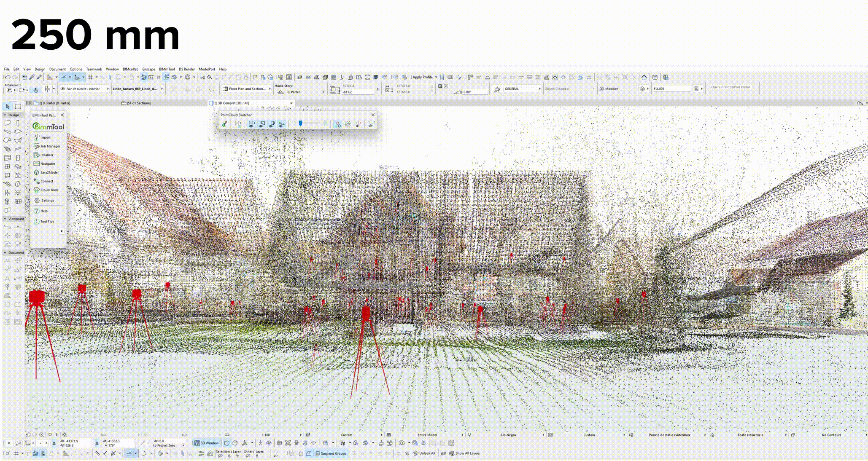
Task: Open Cloud Tools in BIMmTool palette
Action: (x=49, y=190)
